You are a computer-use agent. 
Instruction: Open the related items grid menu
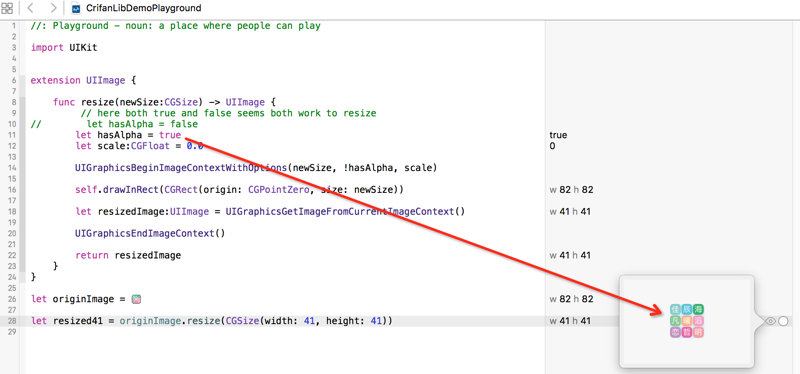(x=7, y=8)
